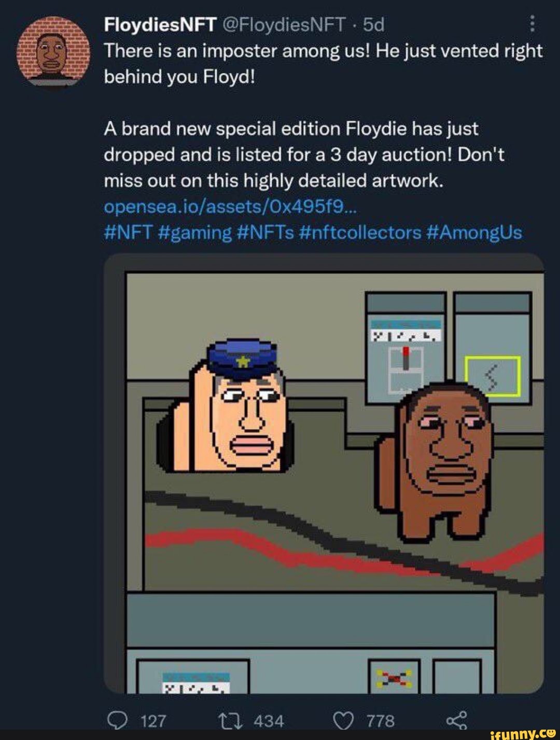Viewport: 560px width, 740px height.
Task: Click the 778 likes count
Action: coord(381,720)
